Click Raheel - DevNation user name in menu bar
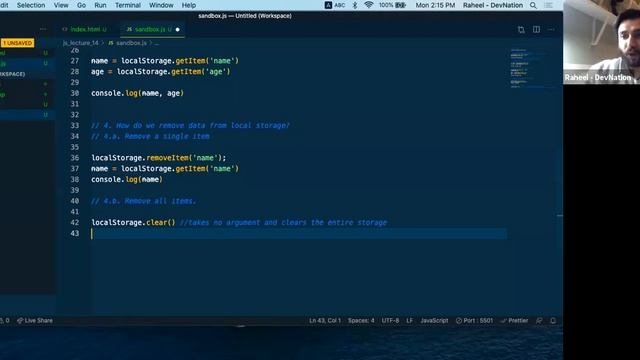Image resolution: width=640 pixels, height=360 pixels. [493, 5]
